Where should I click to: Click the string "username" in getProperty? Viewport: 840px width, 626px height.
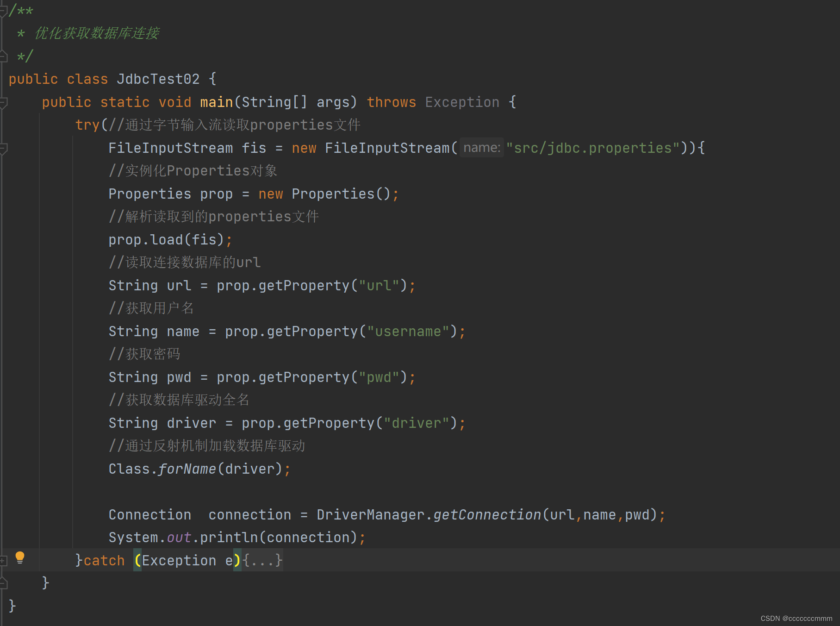point(408,331)
